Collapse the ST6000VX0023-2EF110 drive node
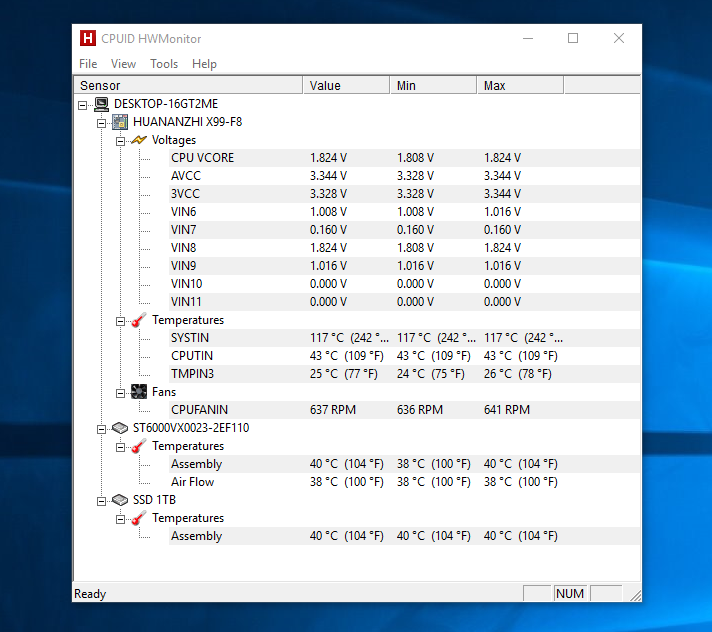This screenshot has width=712, height=632. click(x=101, y=430)
